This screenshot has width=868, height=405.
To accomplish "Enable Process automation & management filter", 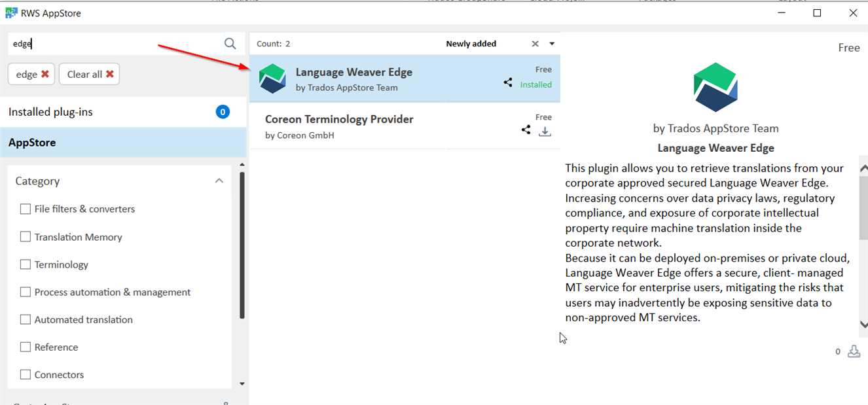I will tap(26, 292).
